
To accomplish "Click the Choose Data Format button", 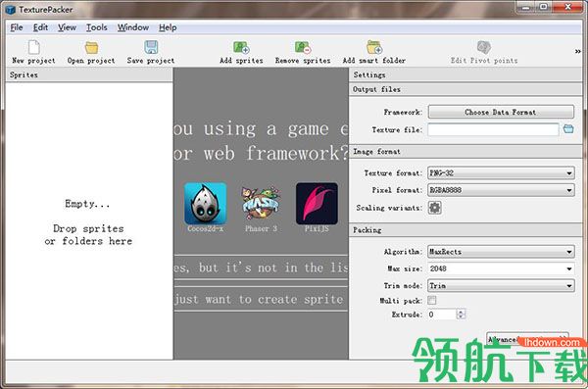I will pyautogui.click(x=501, y=112).
